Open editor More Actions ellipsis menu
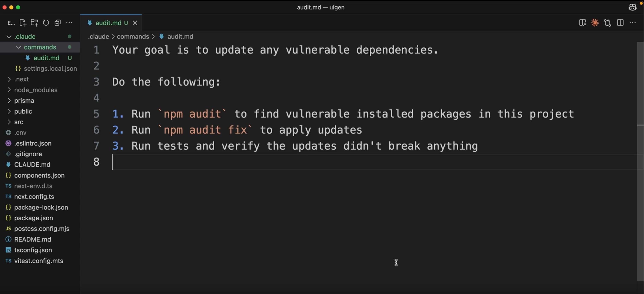644x294 pixels. pyautogui.click(x=633, y=23)
